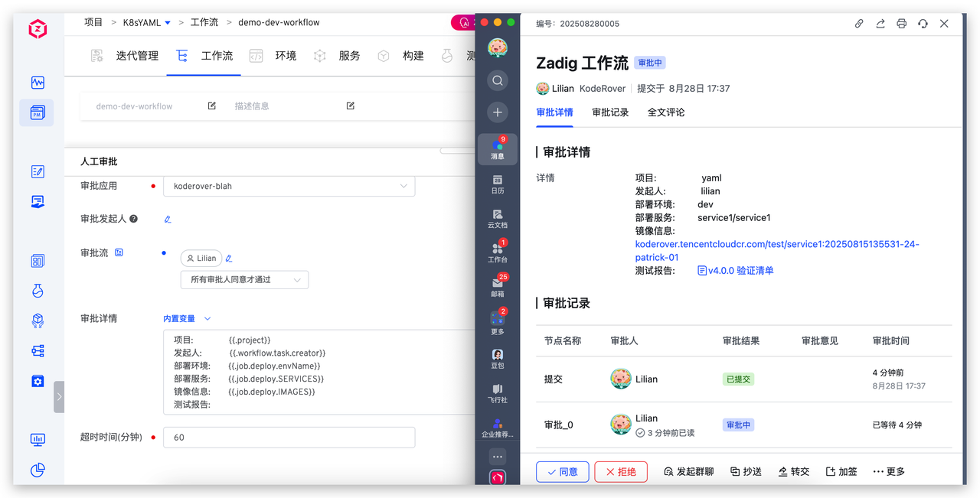This screenshot has height=498, width=980.
Task: Click the 拒绝 reject button
Action: click(621, 472)
